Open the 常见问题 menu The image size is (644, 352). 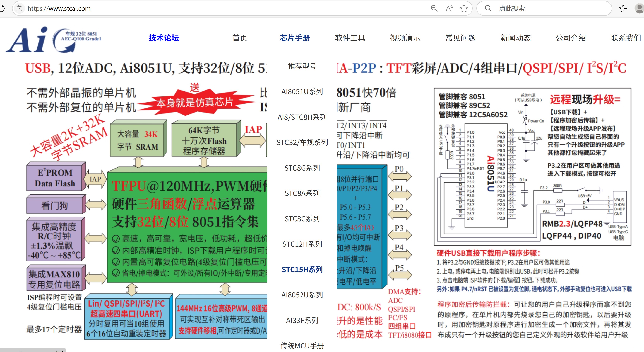[x=460, y=38]
